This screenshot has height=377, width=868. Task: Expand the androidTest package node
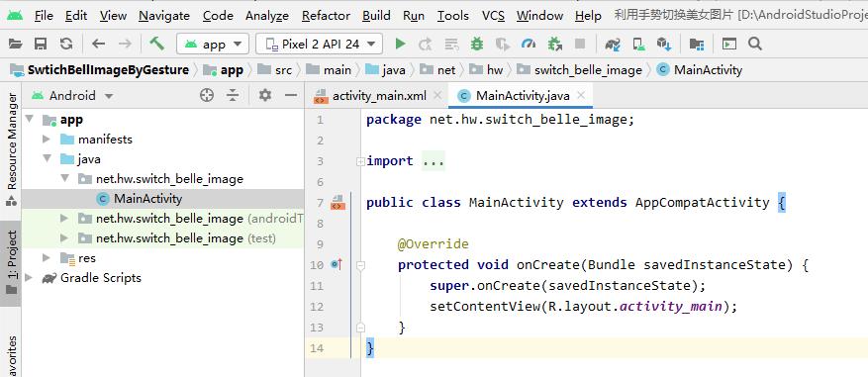pos(64,219)
